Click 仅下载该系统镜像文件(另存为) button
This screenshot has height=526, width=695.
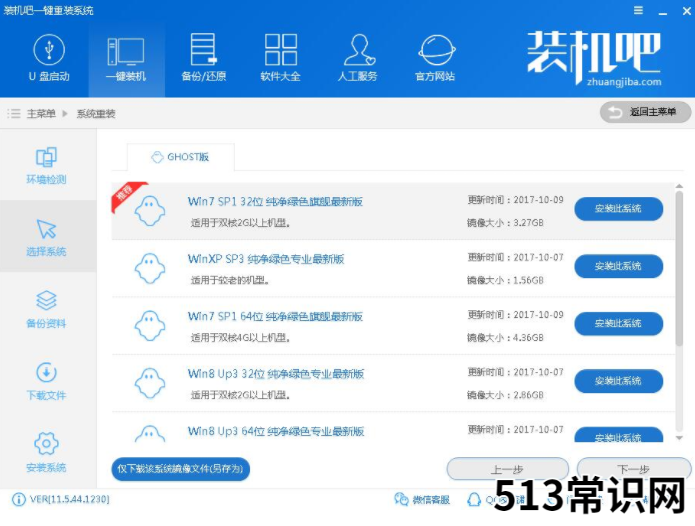(x=181, y=469)
